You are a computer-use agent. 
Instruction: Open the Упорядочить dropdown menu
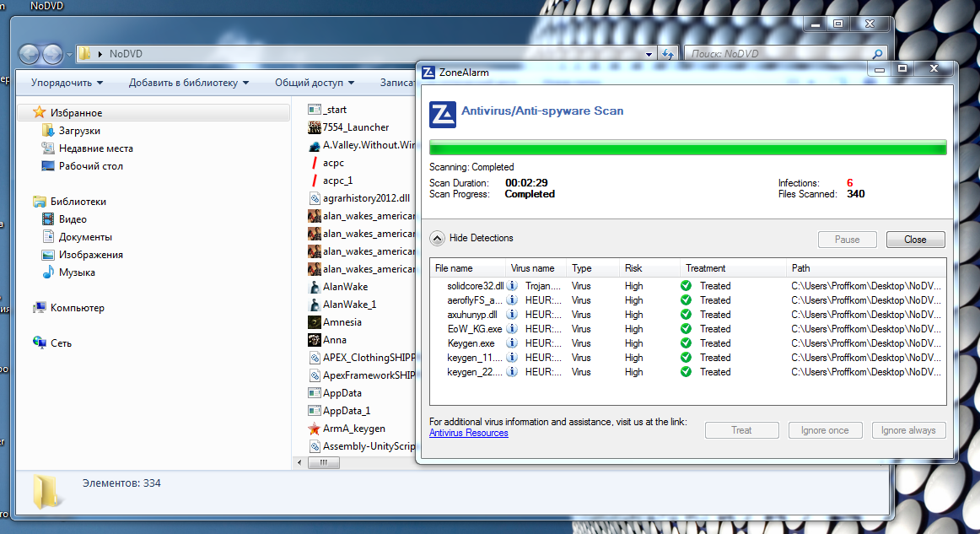pyautogui.click(x=67, y=83)
